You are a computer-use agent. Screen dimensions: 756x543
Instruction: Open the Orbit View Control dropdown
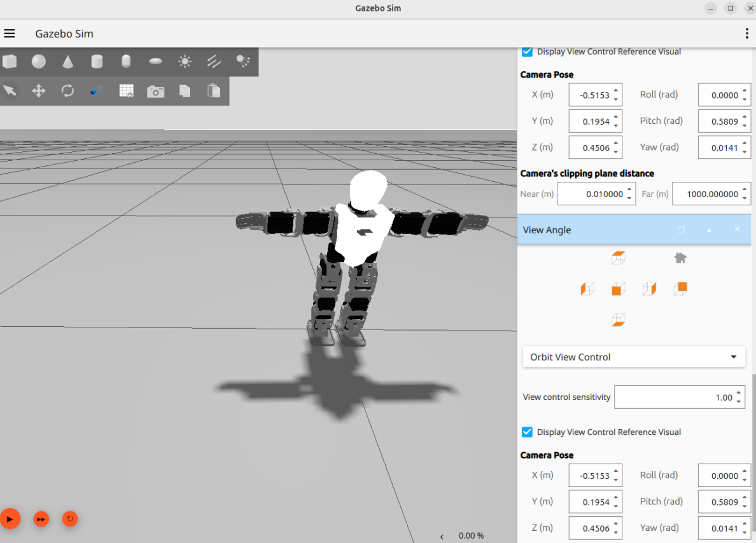pyautogui.click(x=633, y=357)
